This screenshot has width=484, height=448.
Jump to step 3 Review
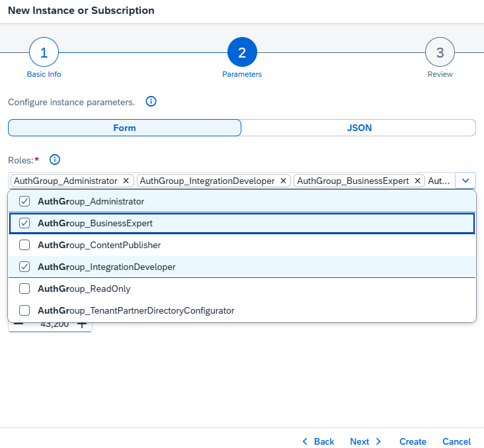440,52
